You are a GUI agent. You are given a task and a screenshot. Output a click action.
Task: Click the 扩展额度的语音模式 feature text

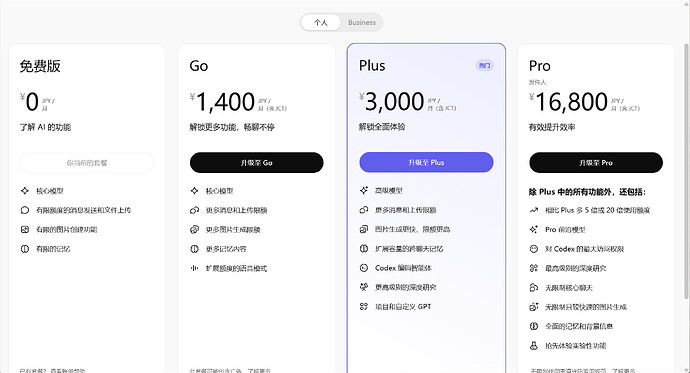pos(236,268)
